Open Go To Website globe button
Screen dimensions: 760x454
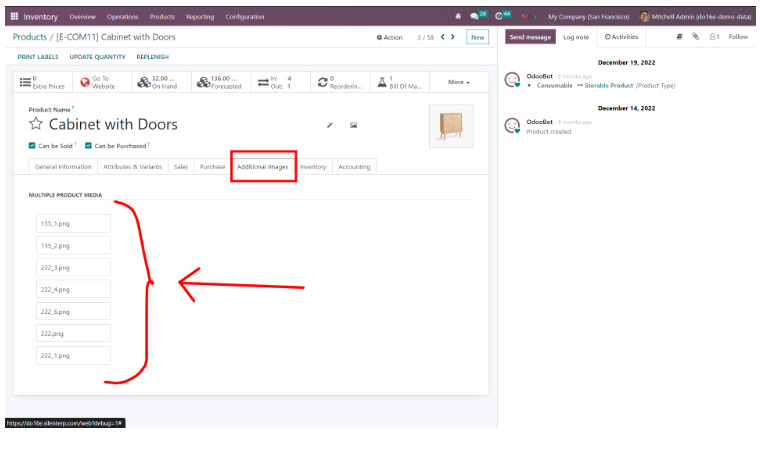98,82
